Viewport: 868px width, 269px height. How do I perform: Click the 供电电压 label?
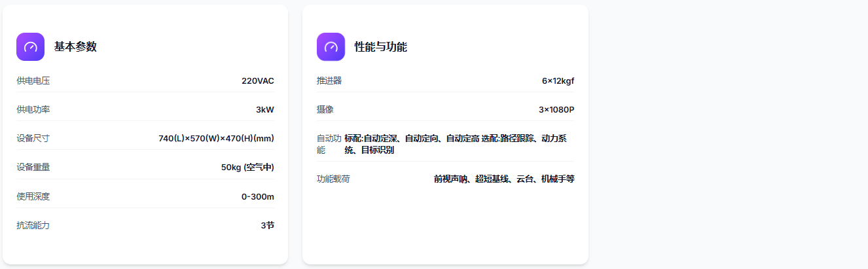tap(33, 81)
